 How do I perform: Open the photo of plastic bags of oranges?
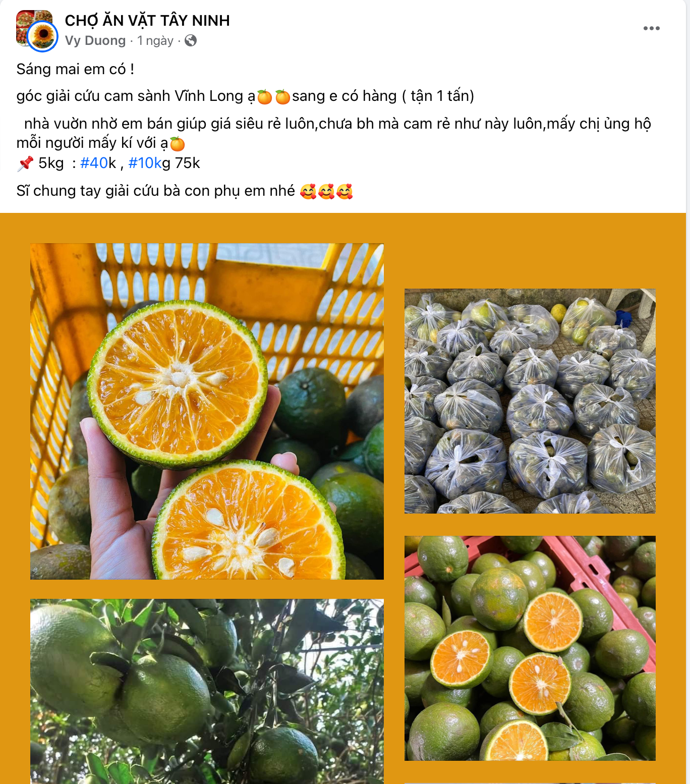(x=530, y=401)
